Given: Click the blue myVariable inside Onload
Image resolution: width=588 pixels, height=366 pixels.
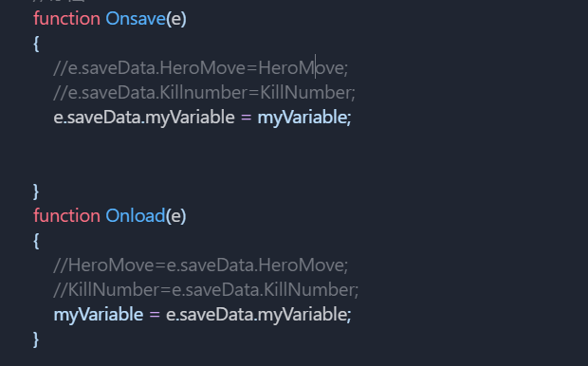Looking at the screenshot, I should point(99,314).
